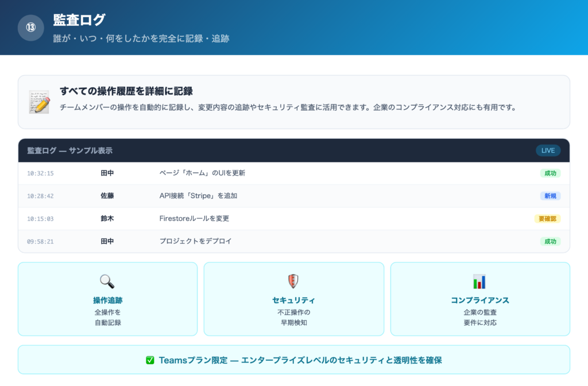Click the shield icon above セキュリティ
The image size is (588, 386).
294,281
